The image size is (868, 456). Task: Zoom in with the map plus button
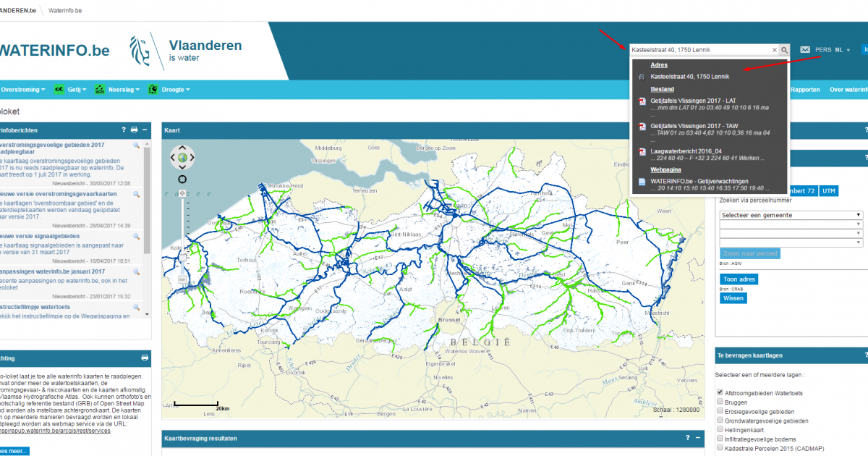182,193
